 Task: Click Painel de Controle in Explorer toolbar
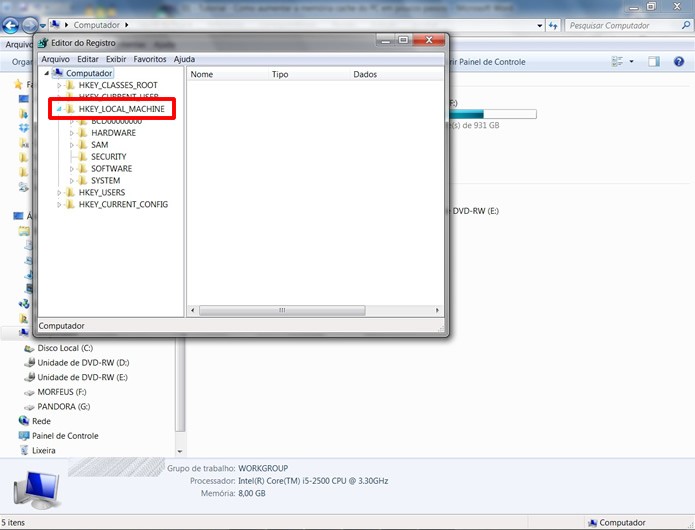coord(487,62)
